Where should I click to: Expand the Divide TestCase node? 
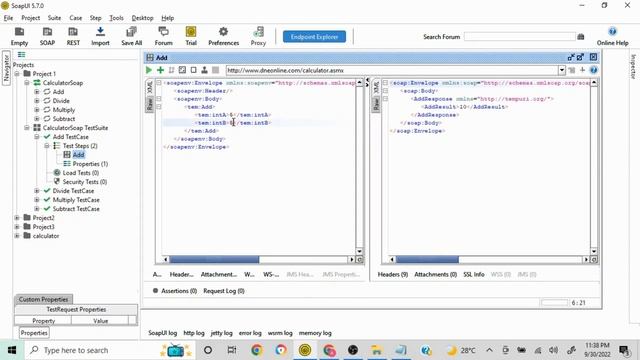[x=37, y=191]
